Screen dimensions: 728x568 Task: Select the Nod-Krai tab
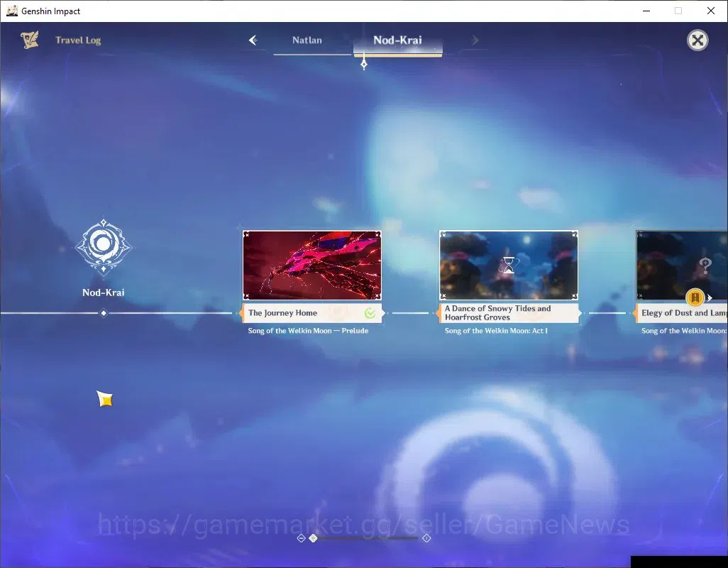397,40
